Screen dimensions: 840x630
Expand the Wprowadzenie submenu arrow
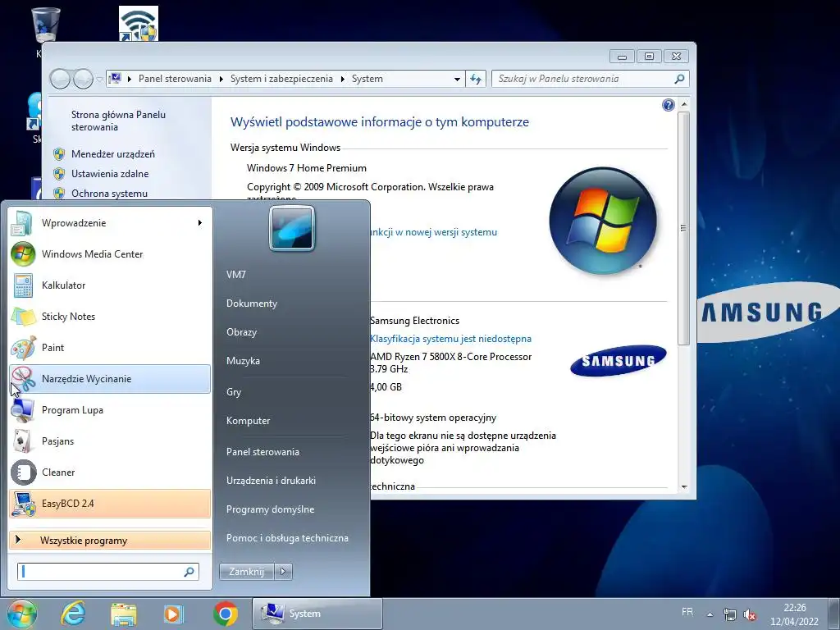(x=200, y=223)
